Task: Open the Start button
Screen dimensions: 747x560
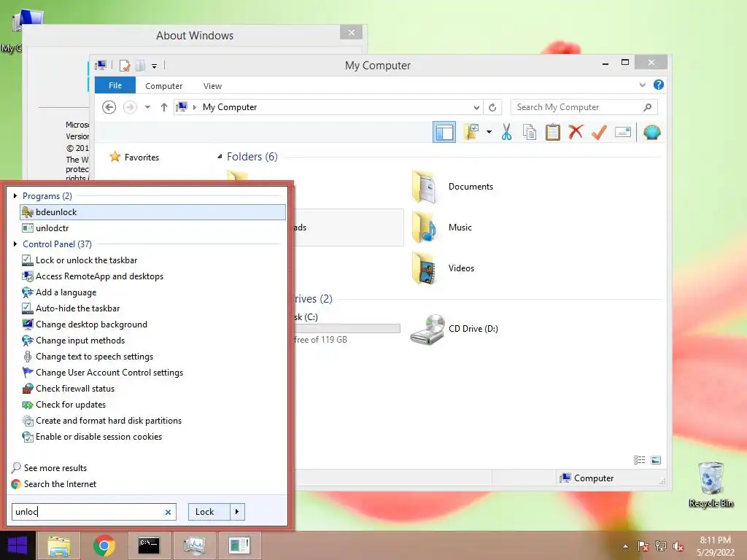Action: pyautogui.click(x=18, y=545)
